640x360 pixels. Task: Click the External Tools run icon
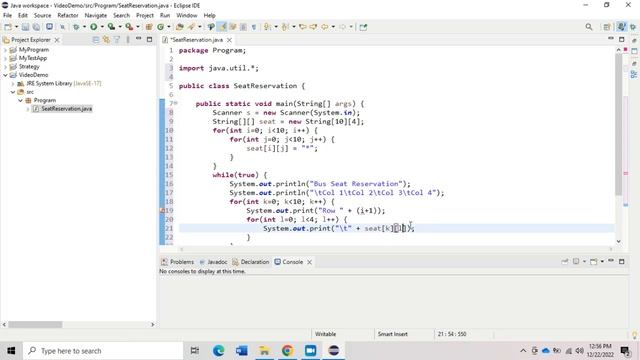pos(129,27)
